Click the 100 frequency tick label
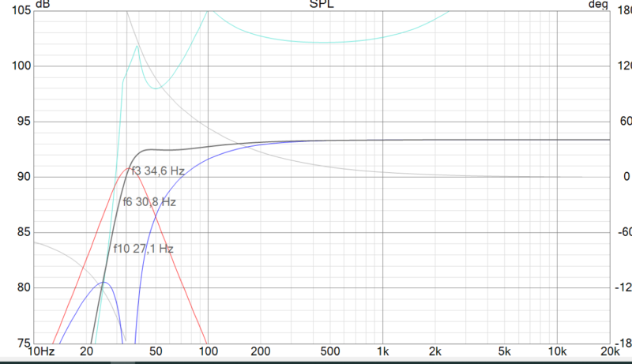The width and height of the screenshot is (632, 364). (x=209, y=351)
